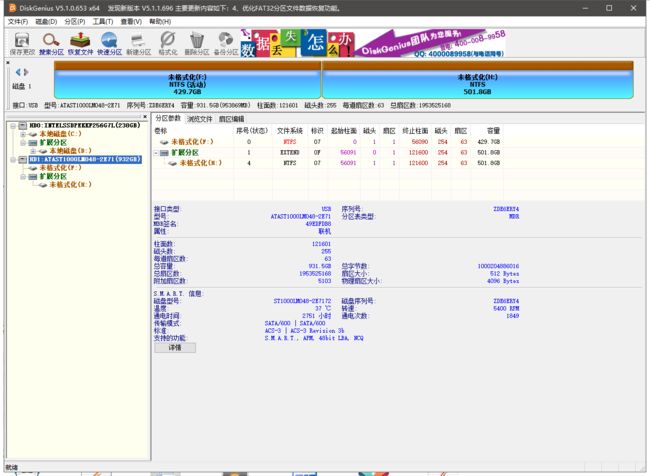Go to previous disk with left arrow
650x476 pixels.
(x=18, y=72)
